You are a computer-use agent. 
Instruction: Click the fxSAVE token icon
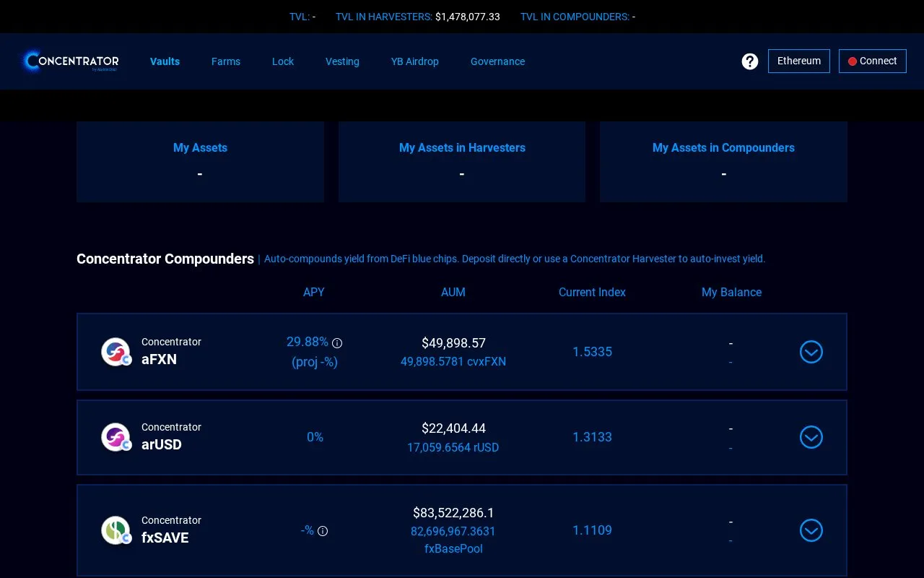[x=115, y=530]
